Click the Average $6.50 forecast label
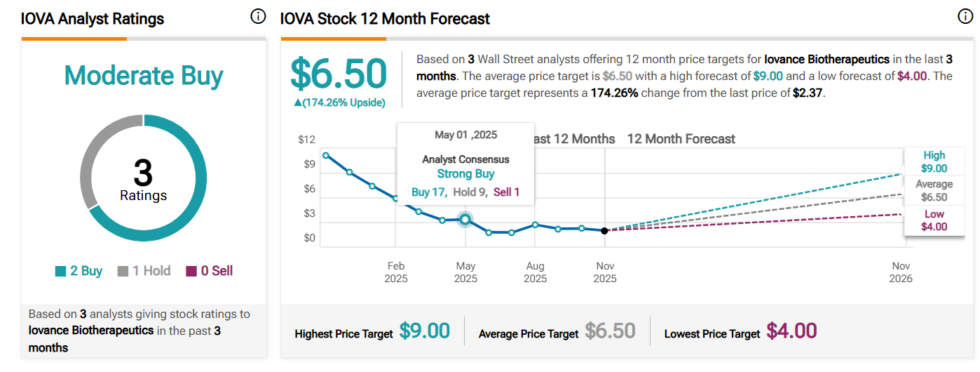The height and width of the screenshot is (372, 980). click(934, 191)
